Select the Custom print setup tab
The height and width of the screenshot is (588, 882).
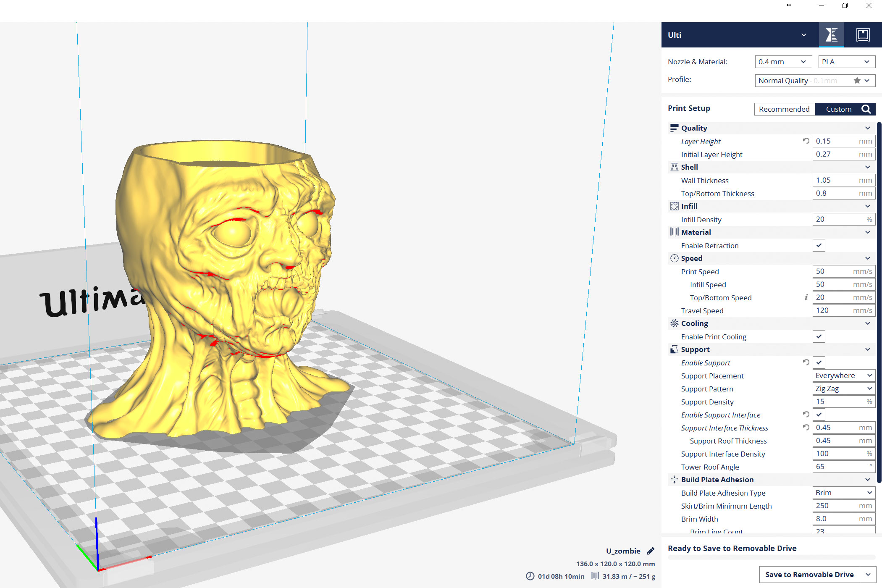[x=838, y=109]
